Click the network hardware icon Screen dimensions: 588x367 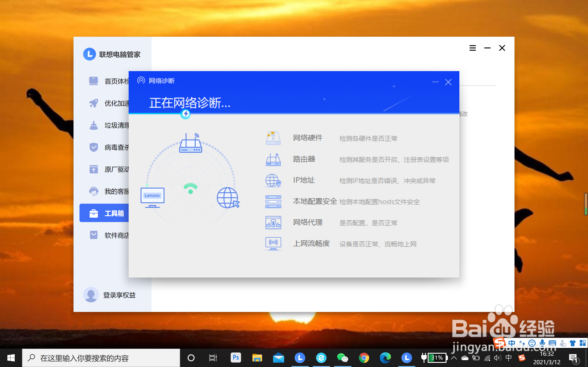coord(273,138)
